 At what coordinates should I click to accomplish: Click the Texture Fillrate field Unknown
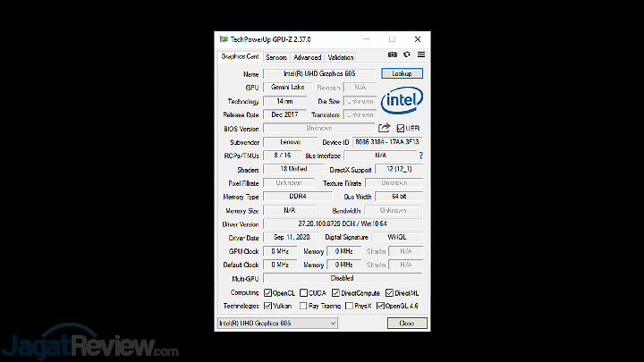coord(394,182)
